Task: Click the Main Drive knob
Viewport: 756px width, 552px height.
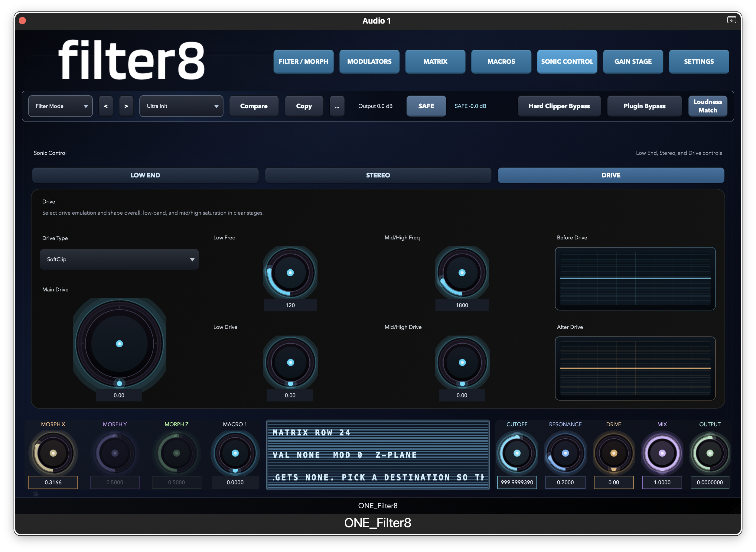Action: (x=119, y=344)
